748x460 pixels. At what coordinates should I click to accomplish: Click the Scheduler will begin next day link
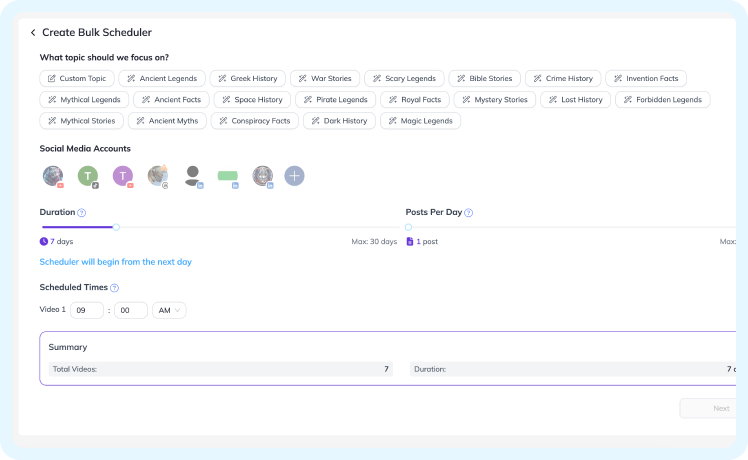[x=115, y=262]
